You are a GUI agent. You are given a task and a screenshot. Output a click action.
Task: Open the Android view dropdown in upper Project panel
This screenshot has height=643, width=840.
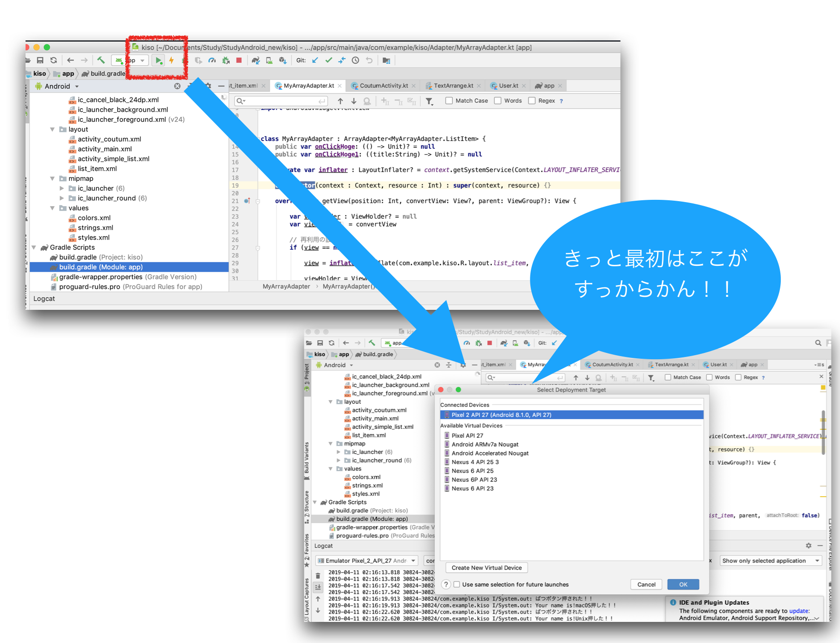(x=61, y=86)
